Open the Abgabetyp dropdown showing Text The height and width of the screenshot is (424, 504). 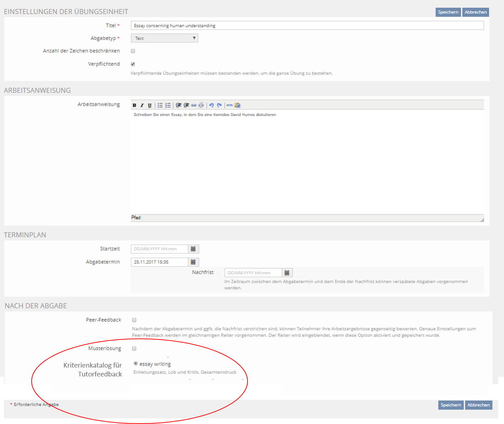click(164, 38)
